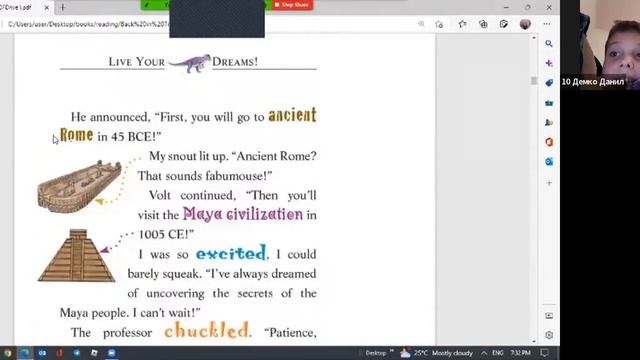Open the Discover sparkle icon in sidebar

549,63
